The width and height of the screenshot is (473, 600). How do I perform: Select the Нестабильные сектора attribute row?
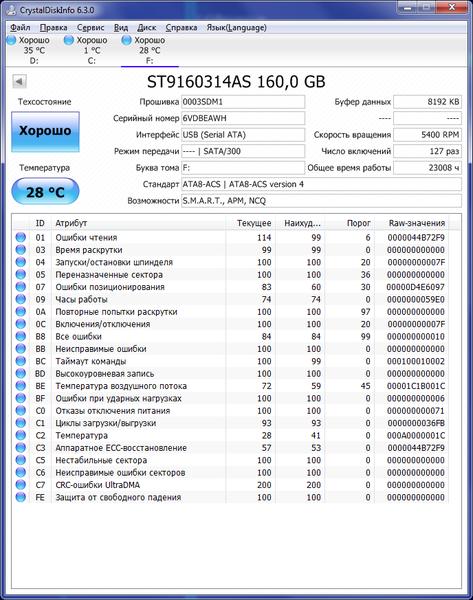[231, 460]
